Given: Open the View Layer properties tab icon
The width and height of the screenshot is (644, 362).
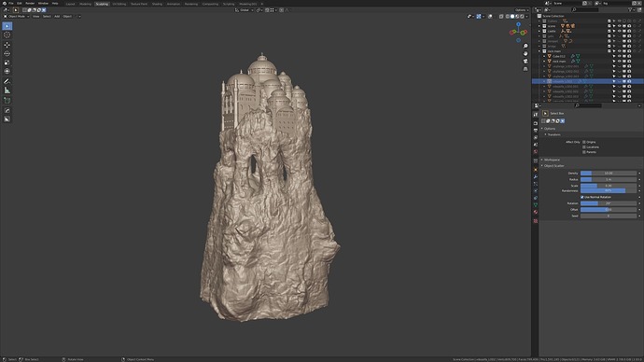Looking at the screenshot, I should point(536,137).
